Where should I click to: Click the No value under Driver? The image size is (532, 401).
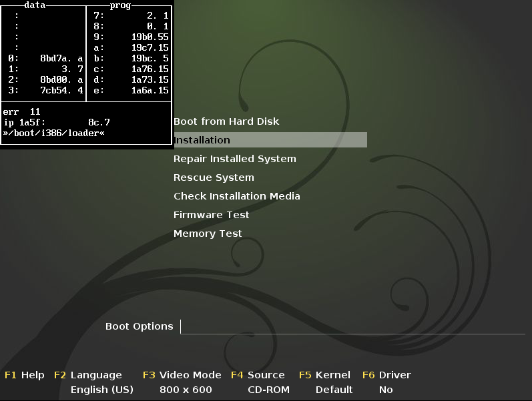pyautogui.click(x=386, y=390)
